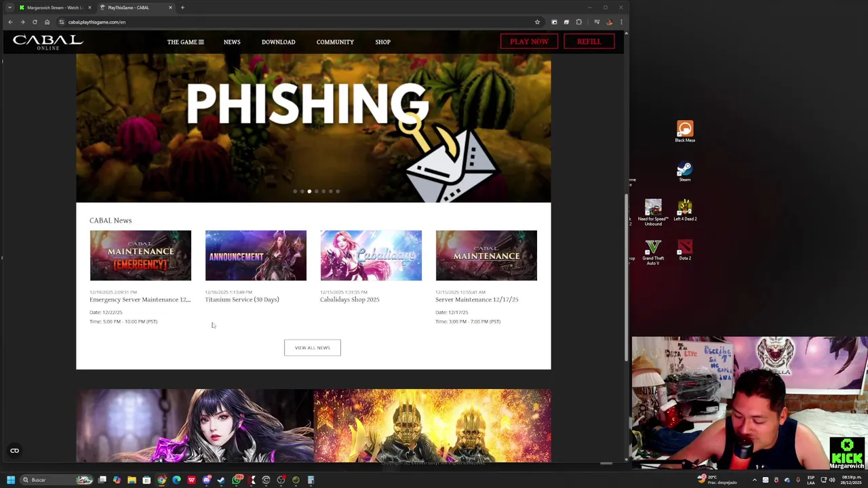Click the VIEW ALL NEWS button
This screenshot has width=868, height=488.
tap(312, 348)
